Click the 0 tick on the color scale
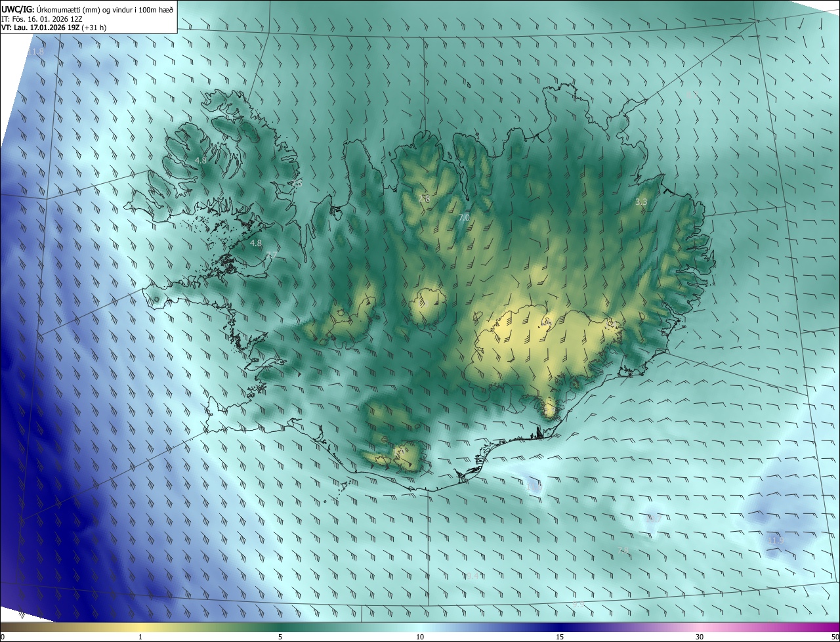The image size is (840, 642). click(x=3, y=637)
